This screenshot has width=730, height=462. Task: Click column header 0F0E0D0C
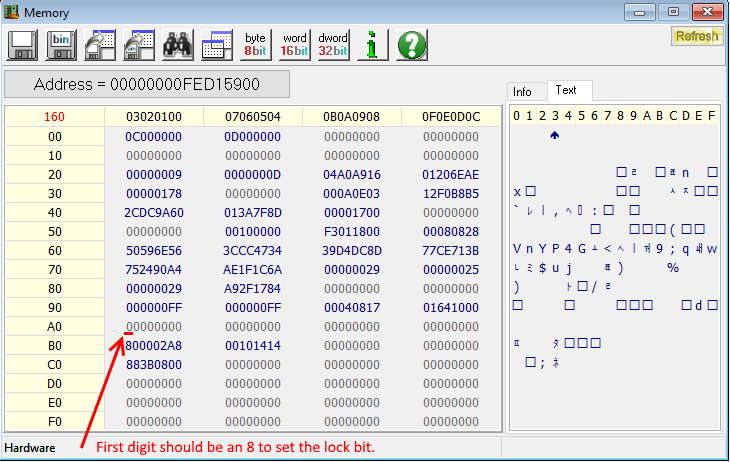451,117
